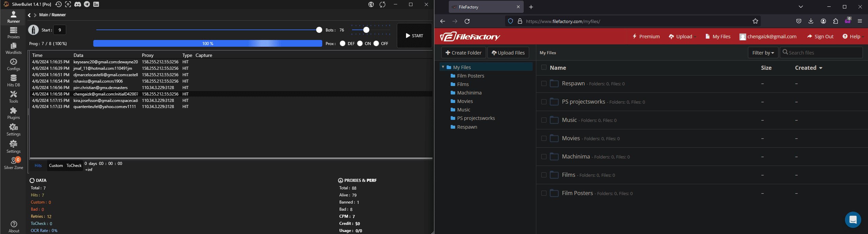The height and width of the screenshot is (234, 868).
Task: Check the PS projectsworks folder row checkbox
Action: (x=544, y=102)
